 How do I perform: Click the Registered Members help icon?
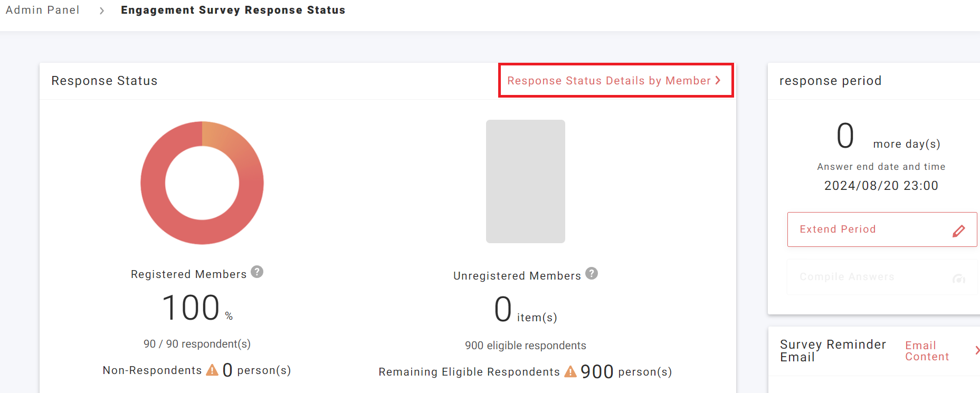tap(257, 272)
